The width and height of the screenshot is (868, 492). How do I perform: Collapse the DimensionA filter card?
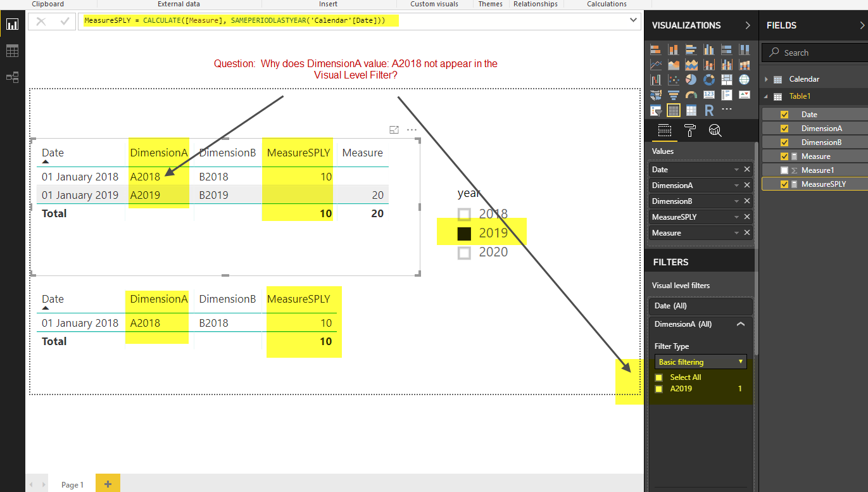pos(741,324)
